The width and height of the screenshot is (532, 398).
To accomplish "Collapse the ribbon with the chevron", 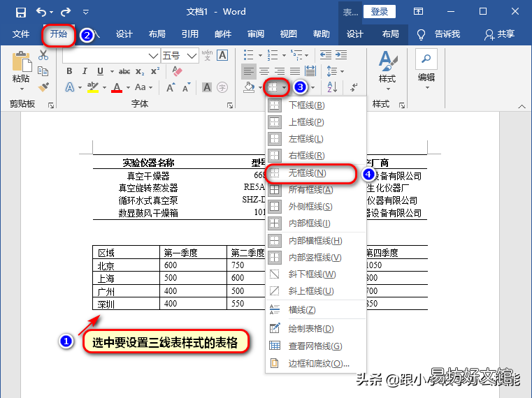I will (x=522, y=106).
